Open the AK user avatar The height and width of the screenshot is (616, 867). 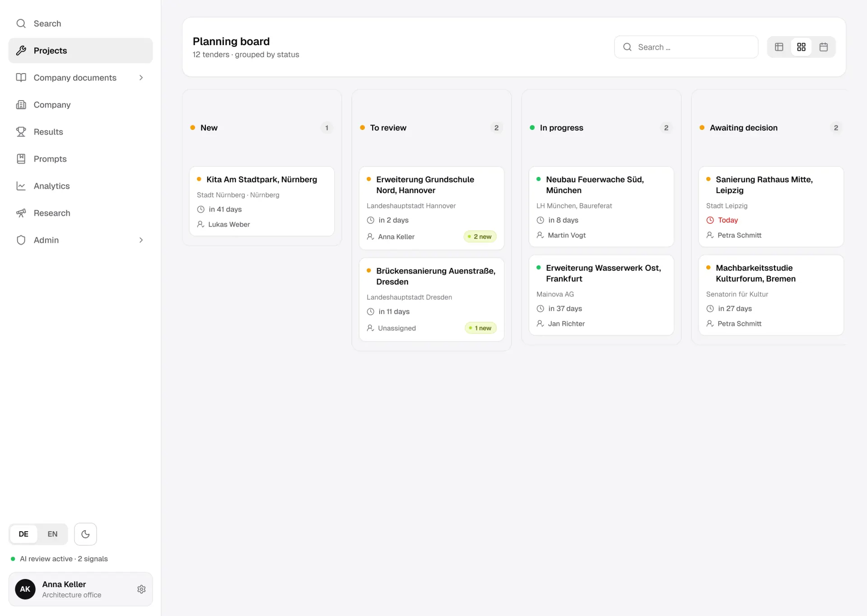(x=25, y=589)
